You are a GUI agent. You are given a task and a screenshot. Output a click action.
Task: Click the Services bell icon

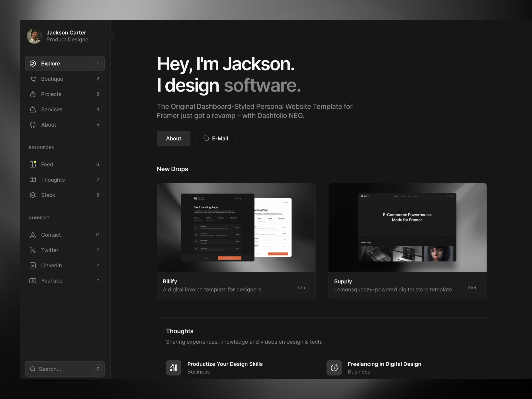click(33, 109)
